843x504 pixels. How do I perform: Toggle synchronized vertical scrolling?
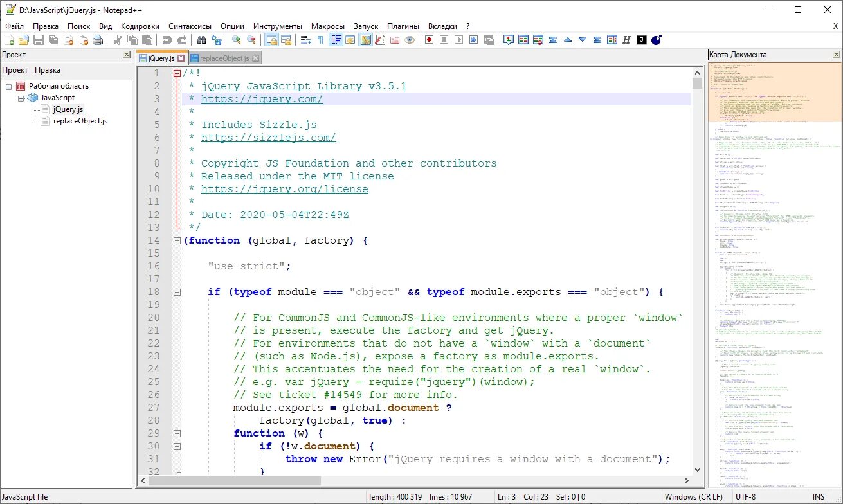tap(271, 40)
